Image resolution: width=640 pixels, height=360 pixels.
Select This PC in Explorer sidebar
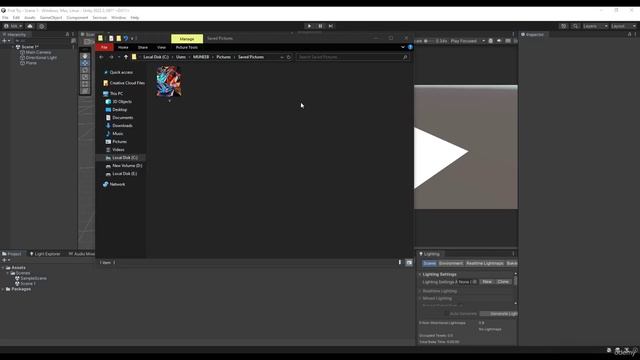click(x=113, y=93)
